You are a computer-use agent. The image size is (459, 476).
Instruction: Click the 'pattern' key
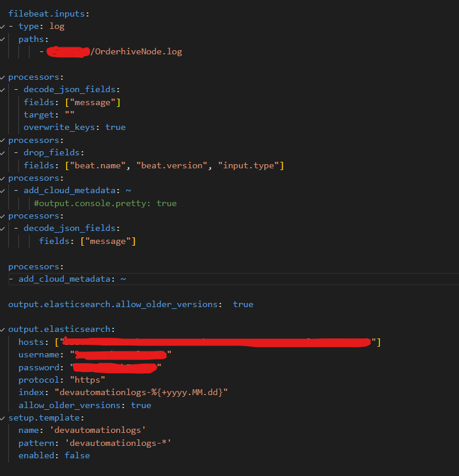[37, 443]
